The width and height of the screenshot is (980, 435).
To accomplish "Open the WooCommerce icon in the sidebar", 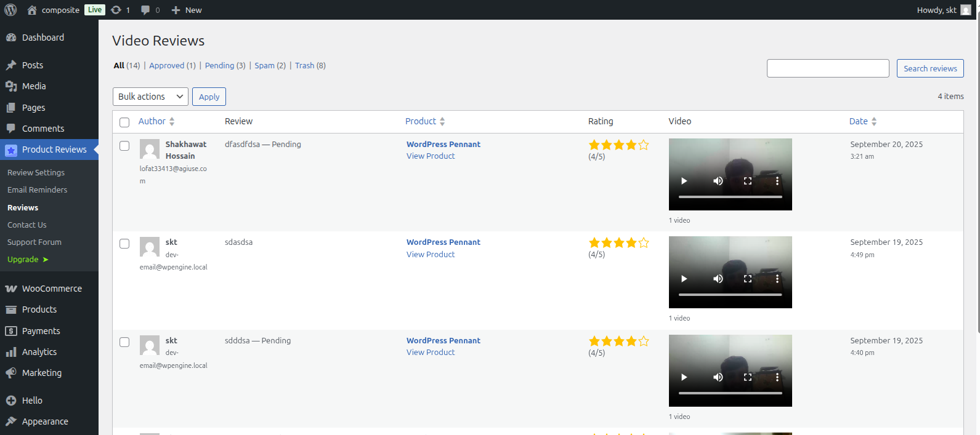I will click(11, 289).
